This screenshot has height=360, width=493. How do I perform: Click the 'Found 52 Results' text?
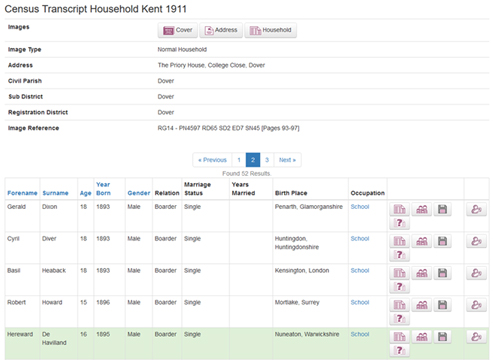tap(247, 174)
